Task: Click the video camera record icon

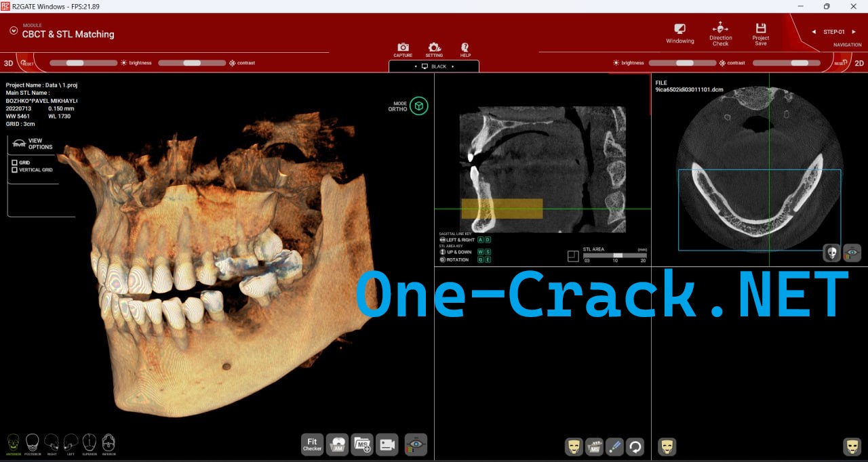Action: pos(387,444)
